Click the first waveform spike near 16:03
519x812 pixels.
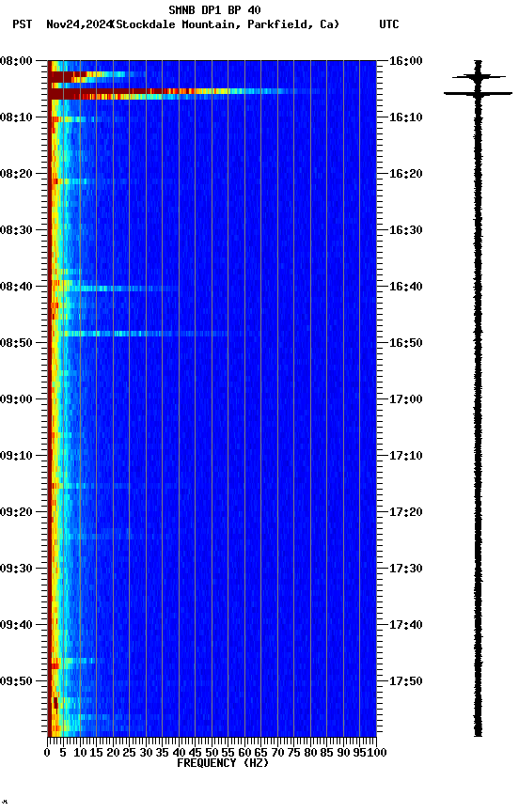[479, 77]
